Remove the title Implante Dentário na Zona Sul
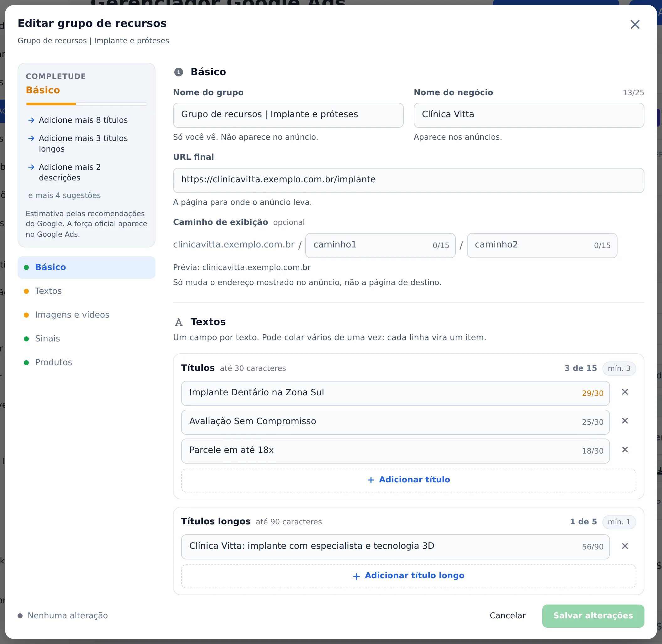The height and width of the screenshot is (644, 662). [x=625, y=392]
